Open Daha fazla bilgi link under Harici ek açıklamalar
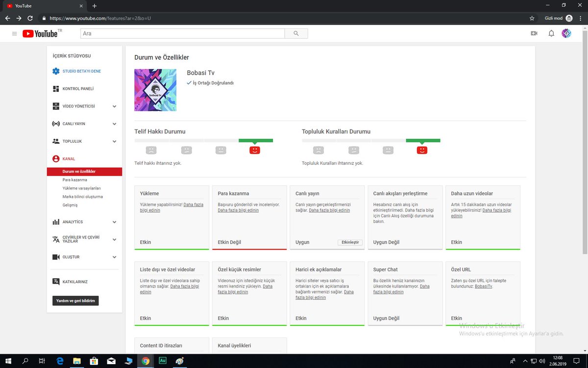 324,295
